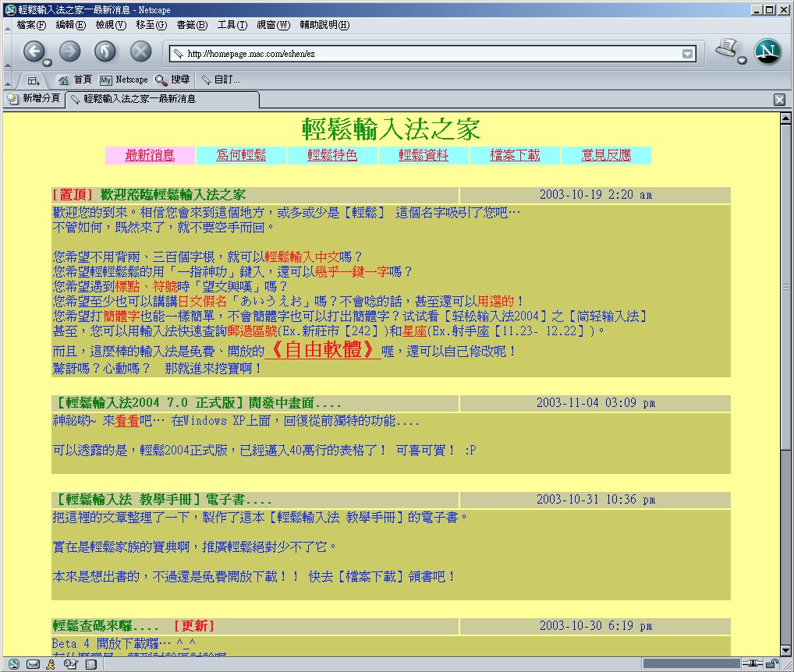Open the Print options dropdown arrow
This screenshot has width=794, height=672.
742,61
